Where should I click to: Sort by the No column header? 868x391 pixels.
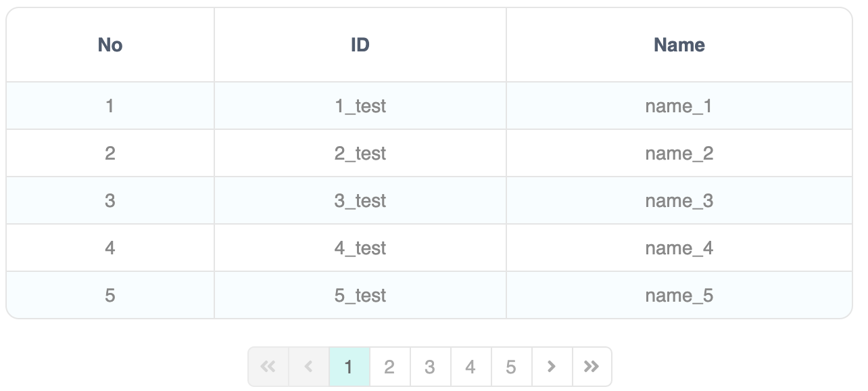coord(110,45)
